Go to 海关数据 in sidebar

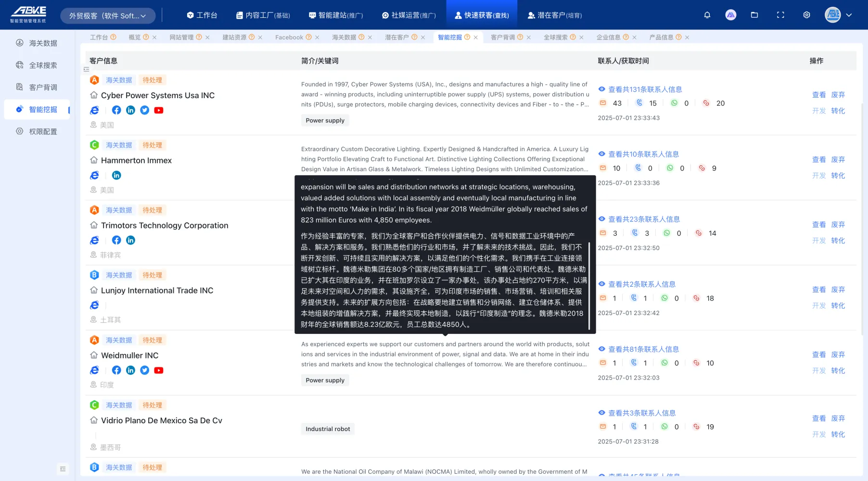(x=37, y=43)
